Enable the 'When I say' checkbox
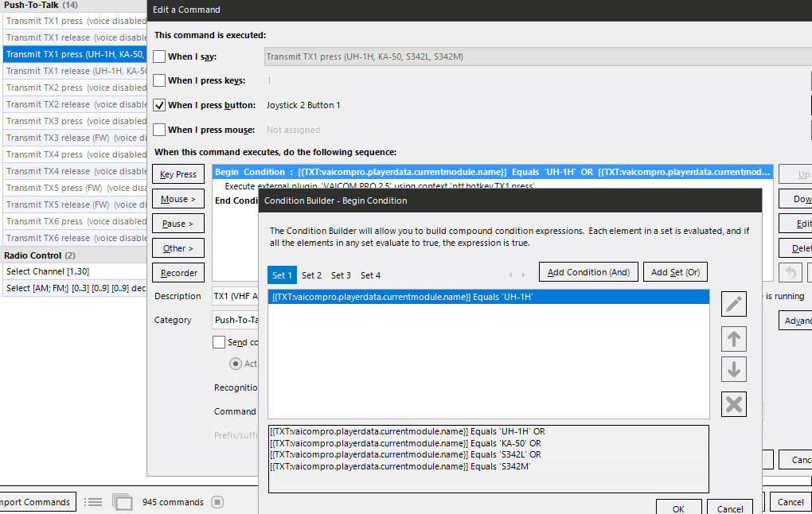Viewport: 812px width, 514px height. [x=159, y=56]
